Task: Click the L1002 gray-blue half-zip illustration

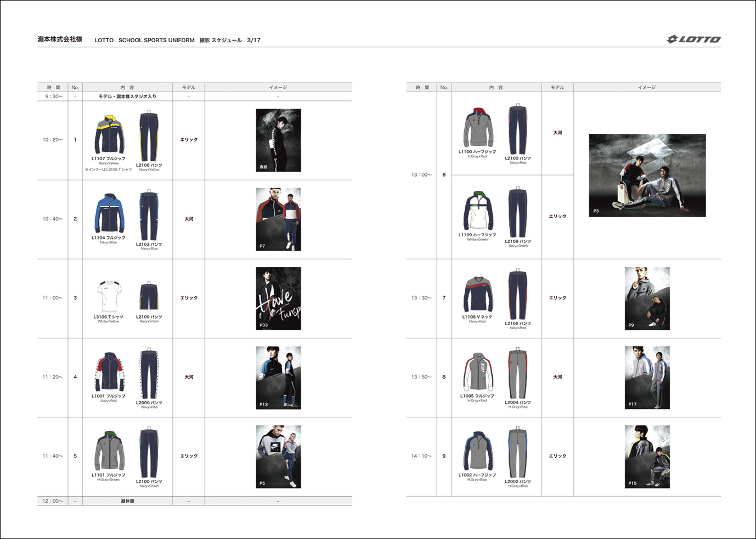Action: 478,451
